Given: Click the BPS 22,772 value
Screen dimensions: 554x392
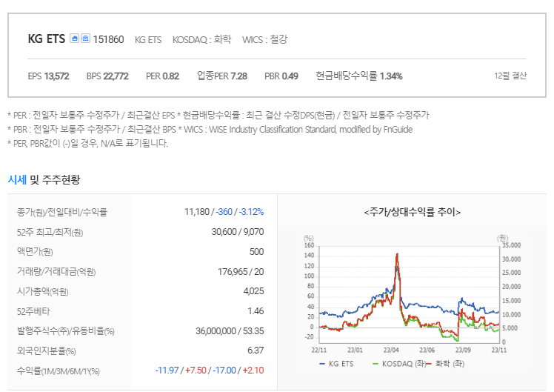Looking at the screenshot, I should tap(107, 76).
